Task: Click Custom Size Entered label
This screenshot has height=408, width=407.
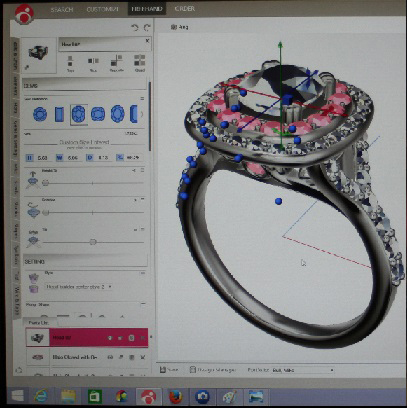Action: click(x=84, y=142)
